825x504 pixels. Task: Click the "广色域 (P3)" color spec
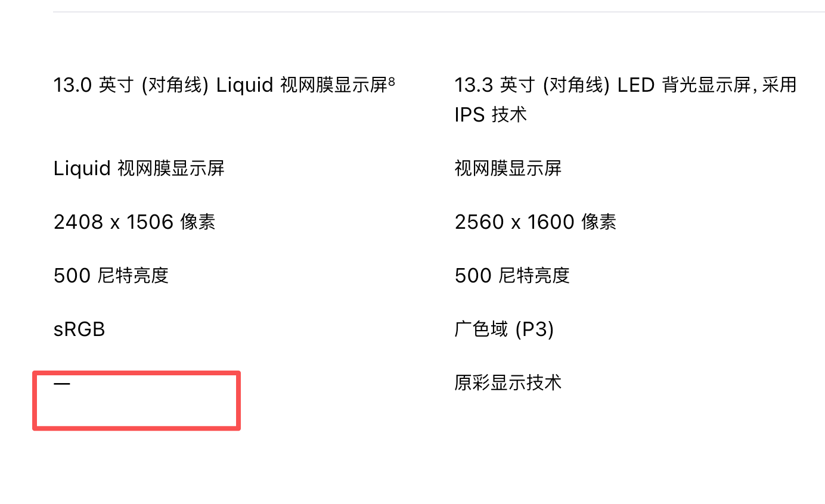[x=504, y=329]
